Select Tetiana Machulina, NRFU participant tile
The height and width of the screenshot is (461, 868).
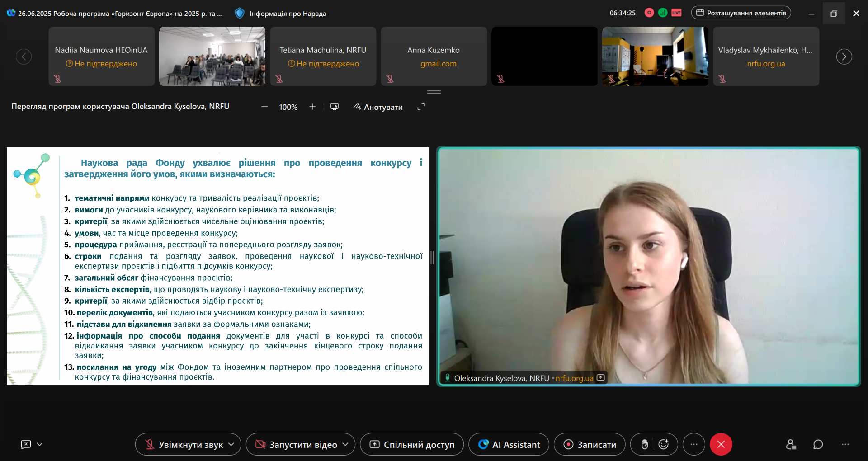click(323, 56)
